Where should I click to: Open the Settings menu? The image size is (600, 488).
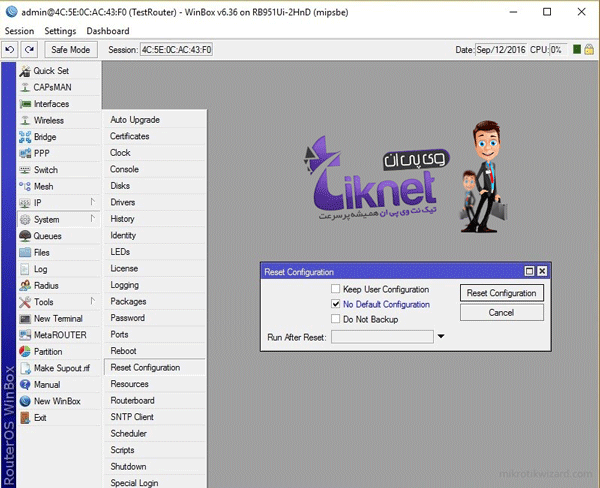click(x=59, y=31)
